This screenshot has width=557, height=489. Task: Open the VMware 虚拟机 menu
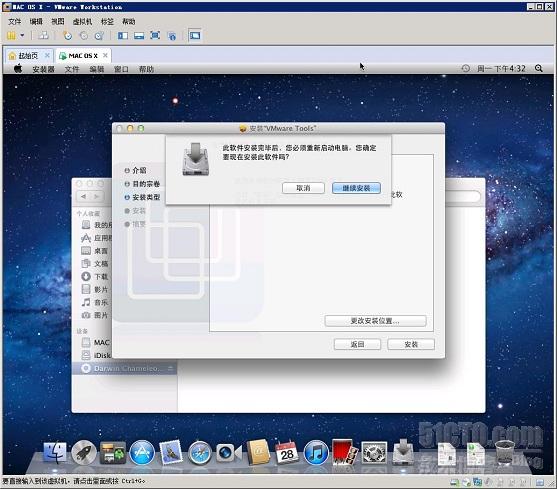tap(82, 22)
